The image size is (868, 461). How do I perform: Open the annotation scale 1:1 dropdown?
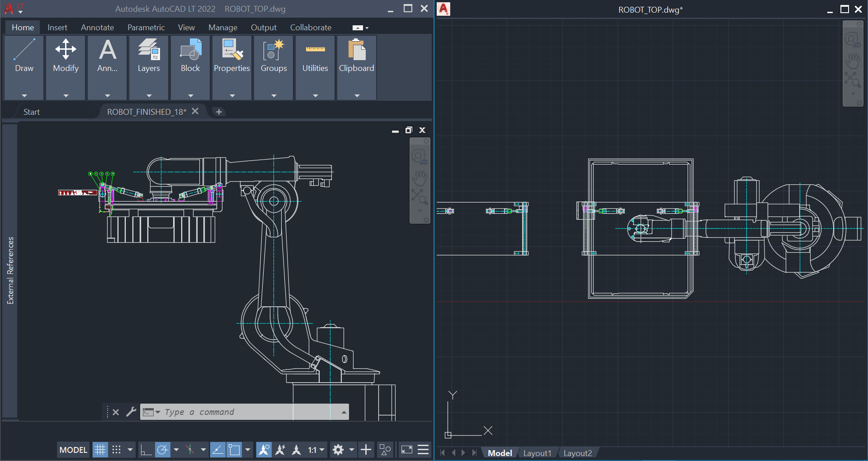pos(322,449)
